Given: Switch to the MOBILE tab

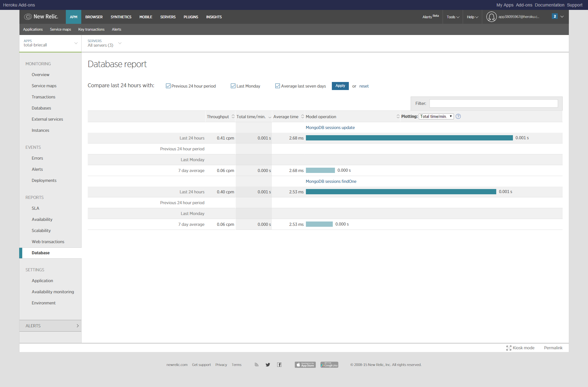Looking at the screenshot, I should 146,17.
